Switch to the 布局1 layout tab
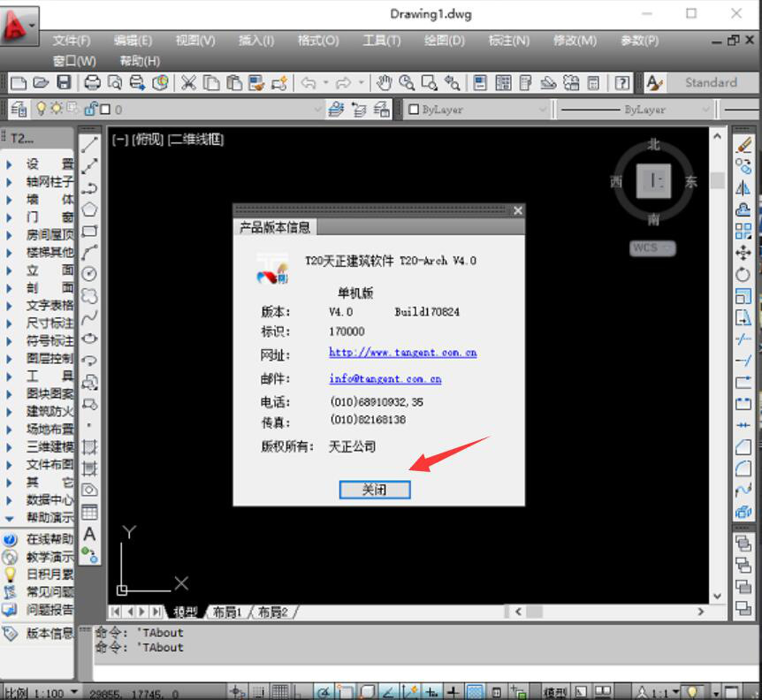 (226, 612)
